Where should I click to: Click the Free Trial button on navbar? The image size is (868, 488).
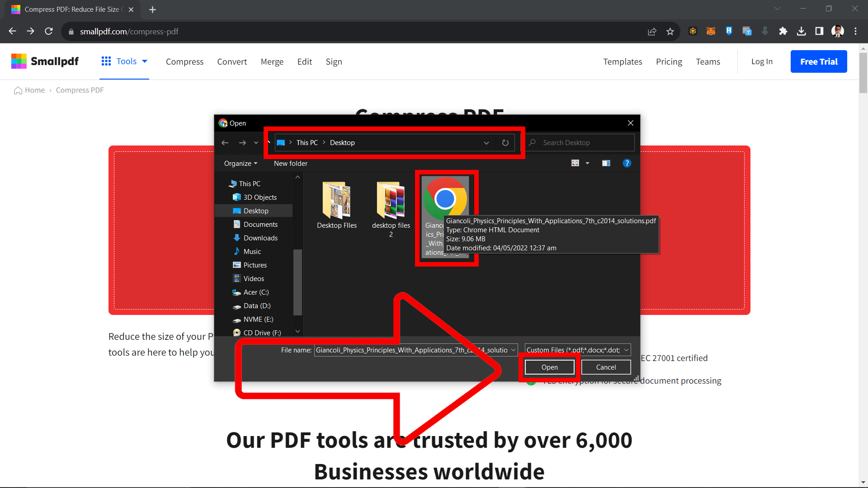[x=819, y=61]
